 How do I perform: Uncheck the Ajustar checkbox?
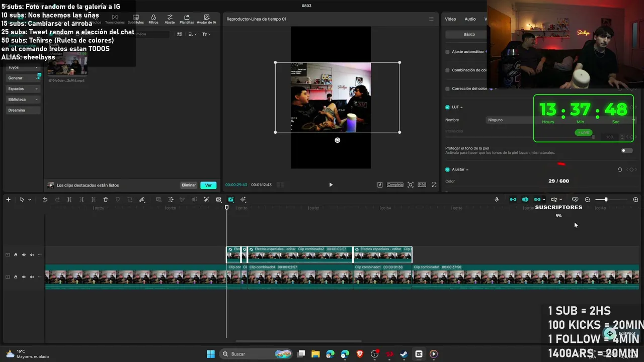tap(447, 169)
